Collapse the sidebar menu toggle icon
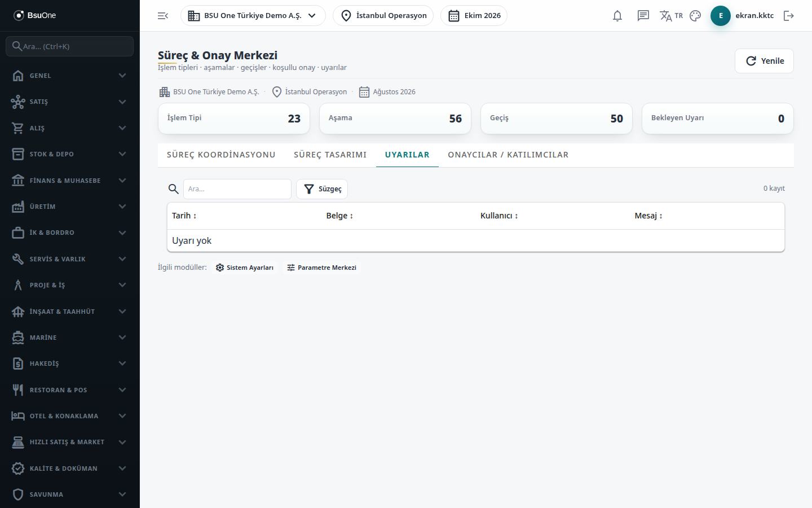This screenshot has height=508, width=812. point(163,16)
